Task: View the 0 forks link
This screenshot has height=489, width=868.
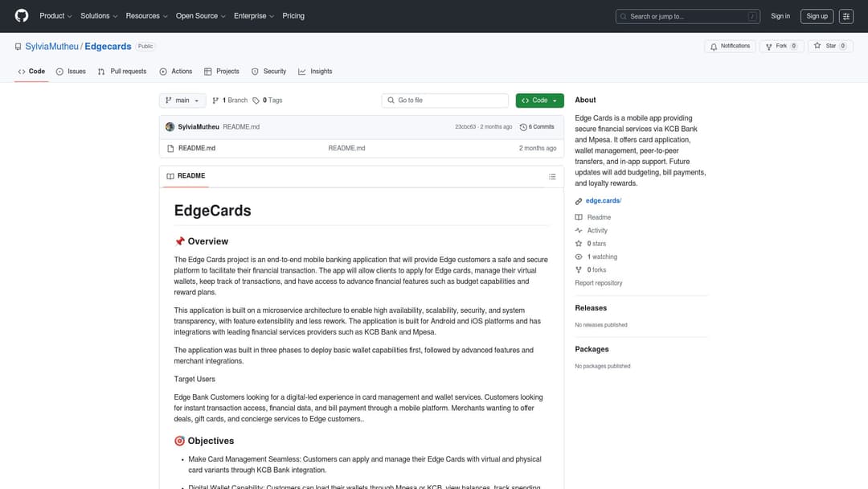Action: pos(596,270)
